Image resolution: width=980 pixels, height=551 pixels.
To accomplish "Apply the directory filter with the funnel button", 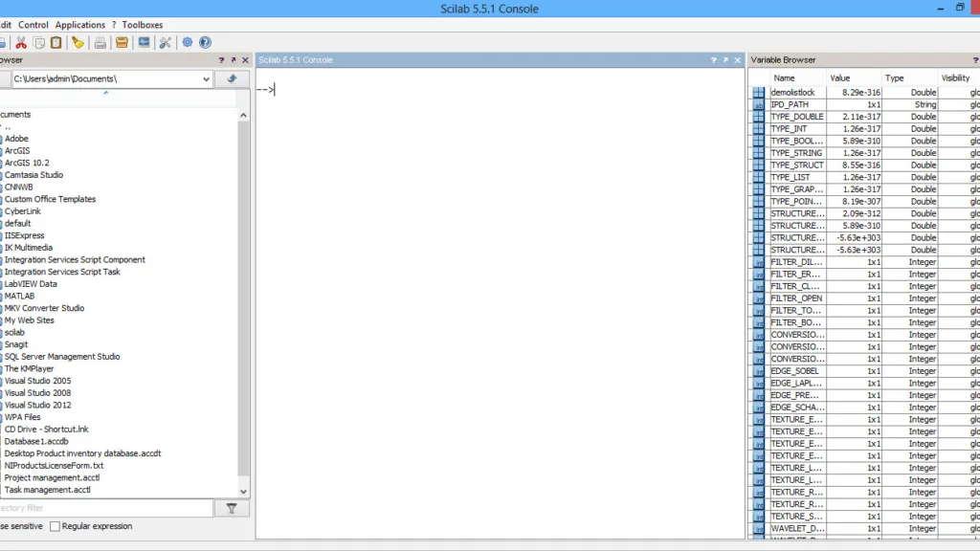I will pyautogui.click(x=232, y=509).
